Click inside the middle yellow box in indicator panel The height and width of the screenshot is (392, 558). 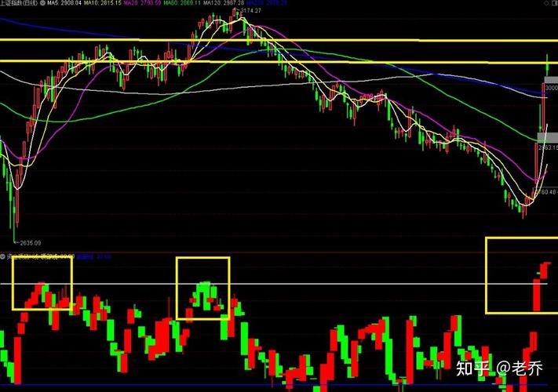pos(202,287)
